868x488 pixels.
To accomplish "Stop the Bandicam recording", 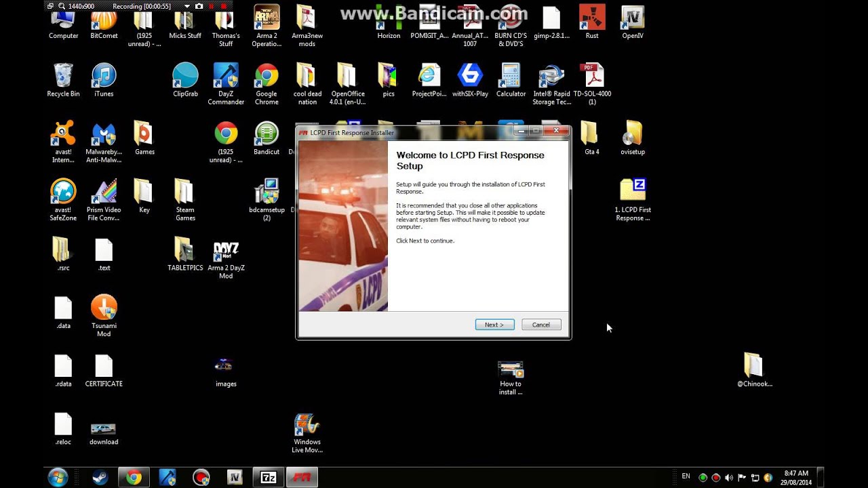I will tap(224, 6).
